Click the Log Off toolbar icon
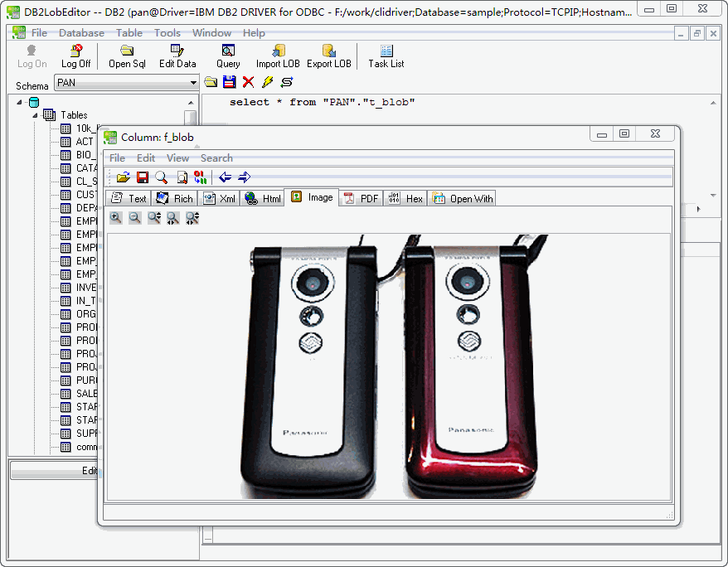 pyautogui.click(x=75, y=56)
